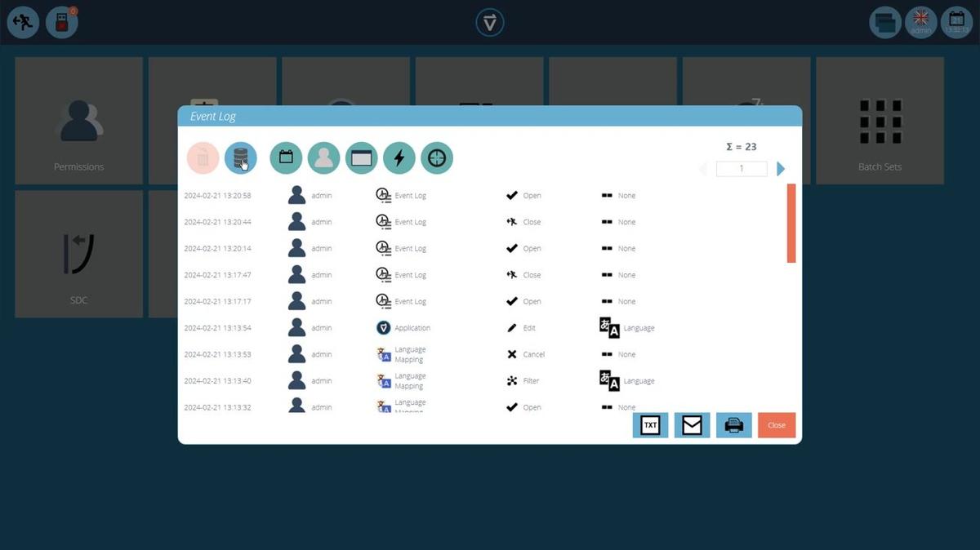
Task: Print the event log
Action: click(x=734, y=425)
